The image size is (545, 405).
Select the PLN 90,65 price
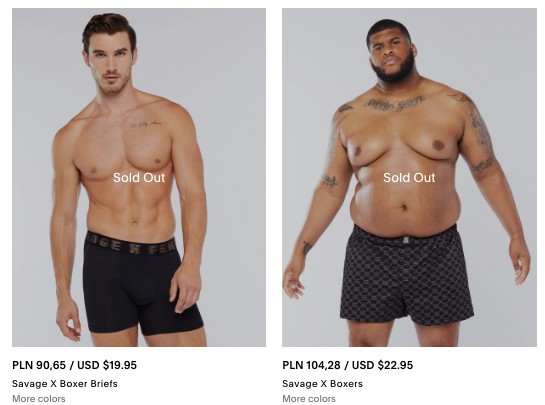pos(39,365)
